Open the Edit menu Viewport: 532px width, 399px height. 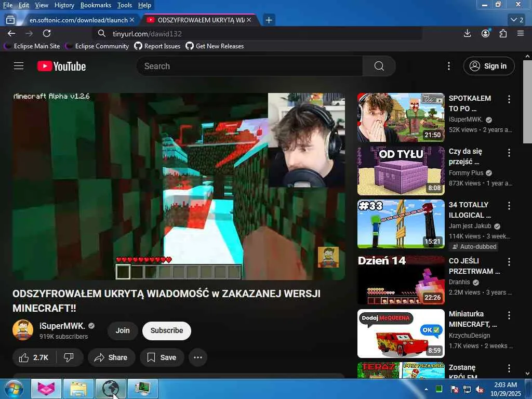point(23,5)
